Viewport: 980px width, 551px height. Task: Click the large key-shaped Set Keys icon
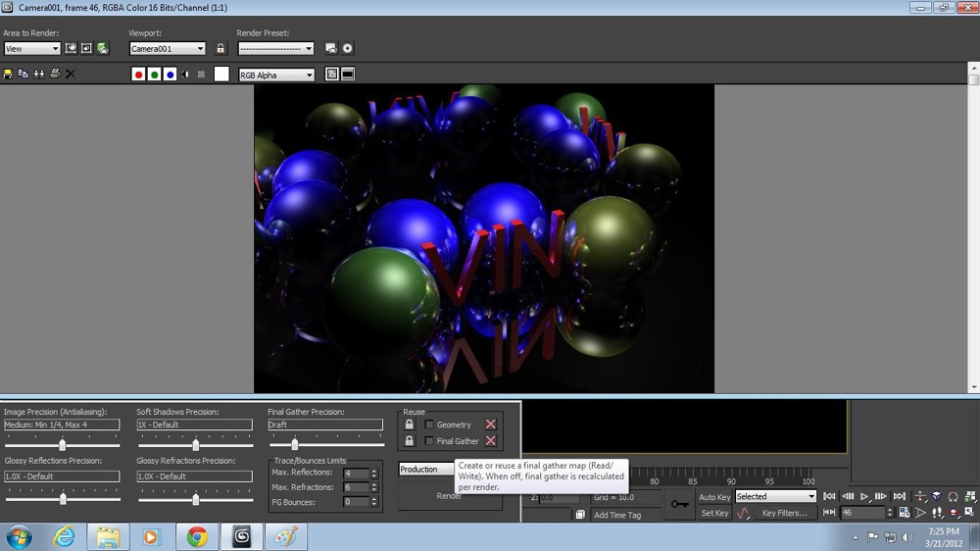(679, 504)
